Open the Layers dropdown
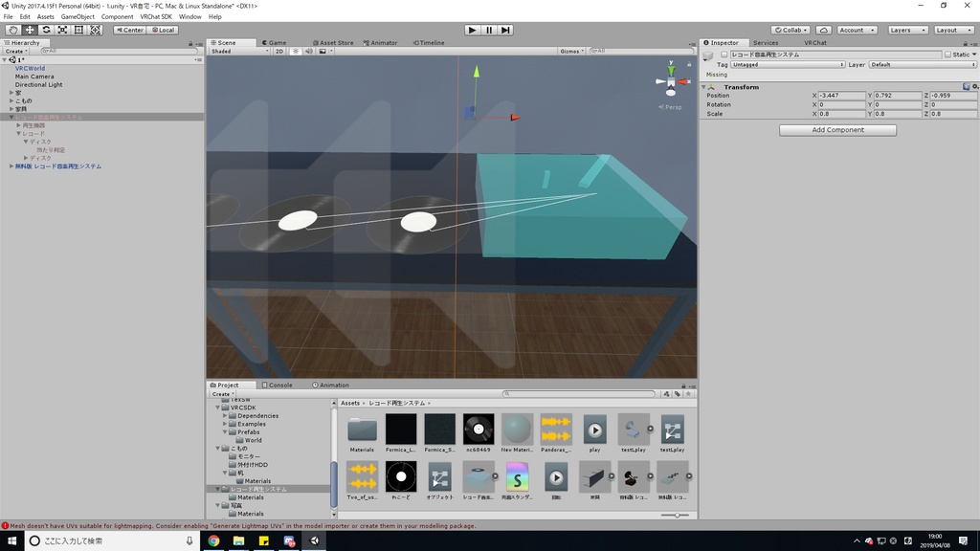Viewport: 980px width, 551px height. (x=907, y=30)
